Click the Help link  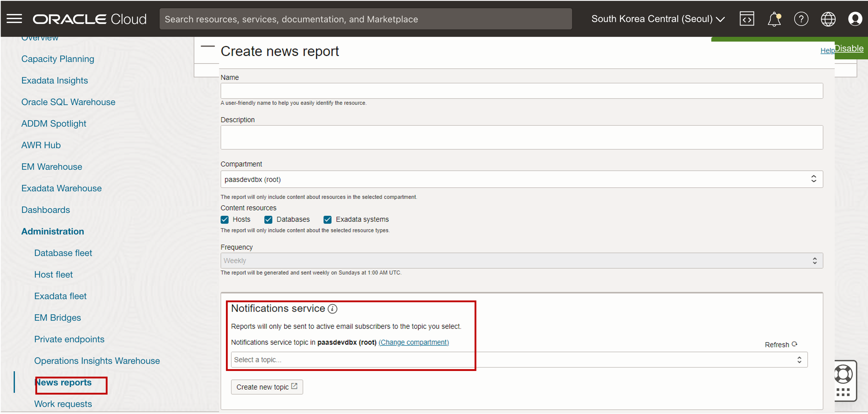click(827, 51)
